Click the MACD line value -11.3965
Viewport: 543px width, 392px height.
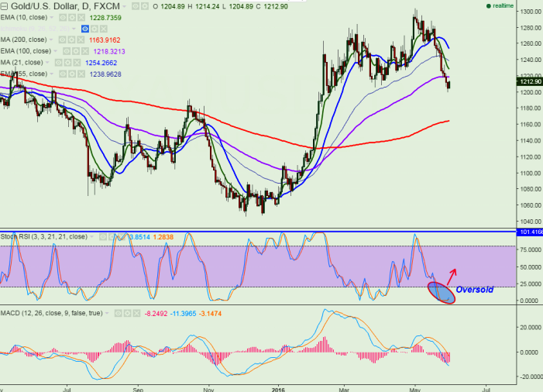(183, 314)
